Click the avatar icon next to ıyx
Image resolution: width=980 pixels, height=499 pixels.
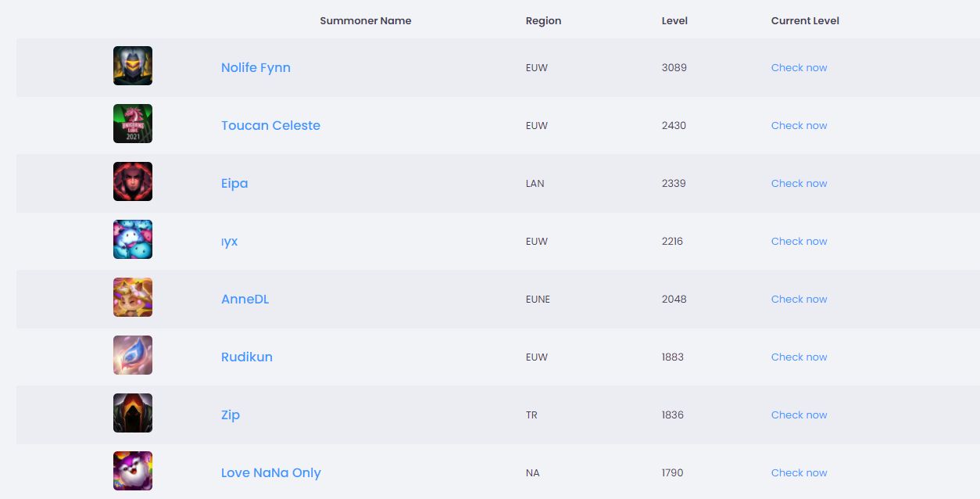[x=133, y=239]
